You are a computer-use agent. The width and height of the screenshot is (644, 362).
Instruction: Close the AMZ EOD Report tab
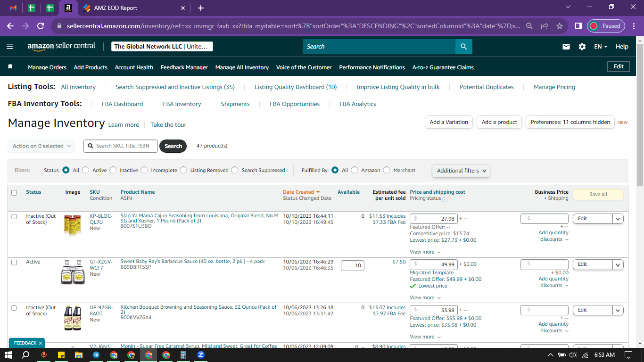[183, 8]
